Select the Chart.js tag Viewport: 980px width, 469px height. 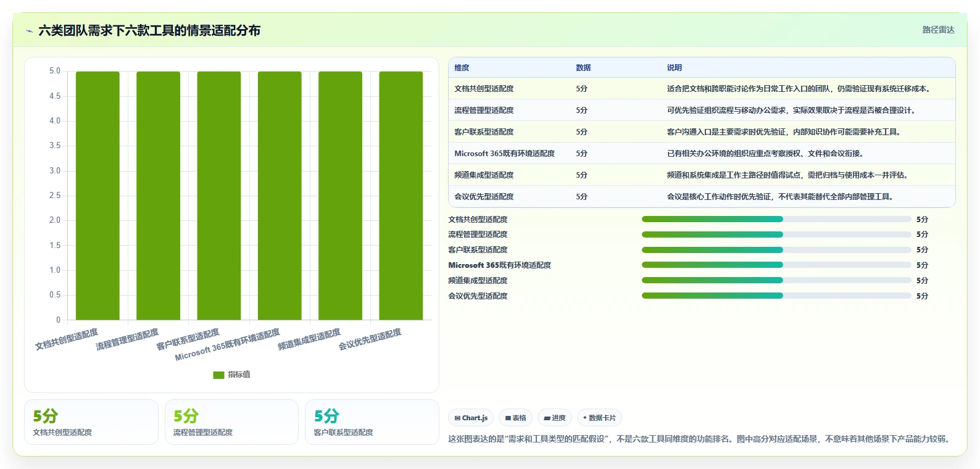(471, 418)
